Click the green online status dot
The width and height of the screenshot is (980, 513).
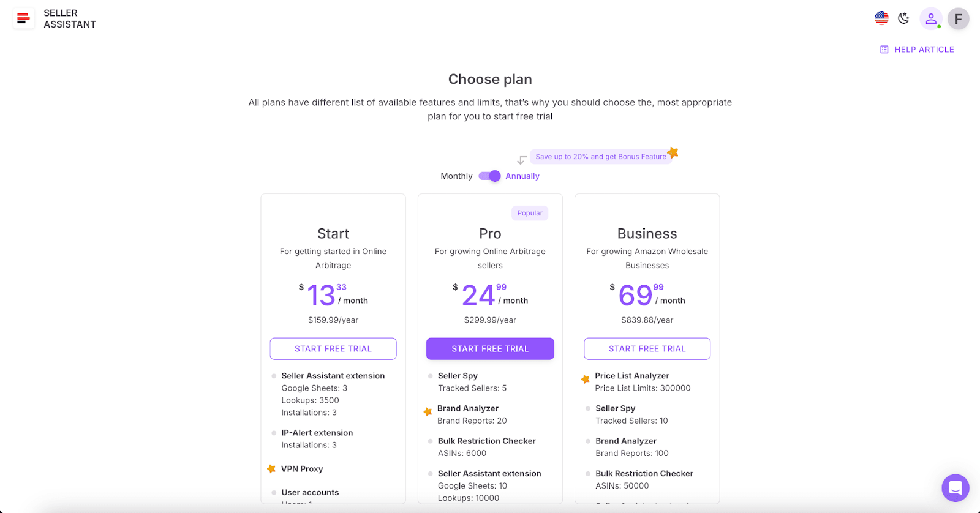point(939,26)
